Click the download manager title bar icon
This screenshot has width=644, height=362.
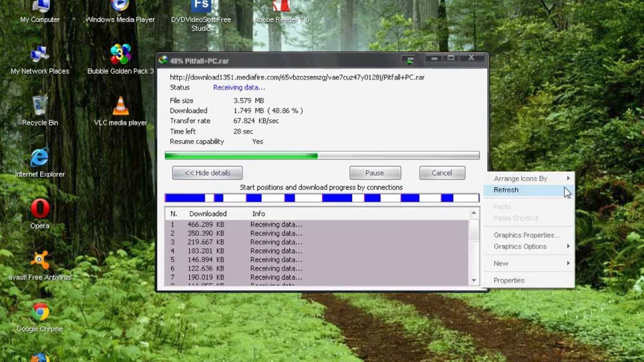[163, 60]
